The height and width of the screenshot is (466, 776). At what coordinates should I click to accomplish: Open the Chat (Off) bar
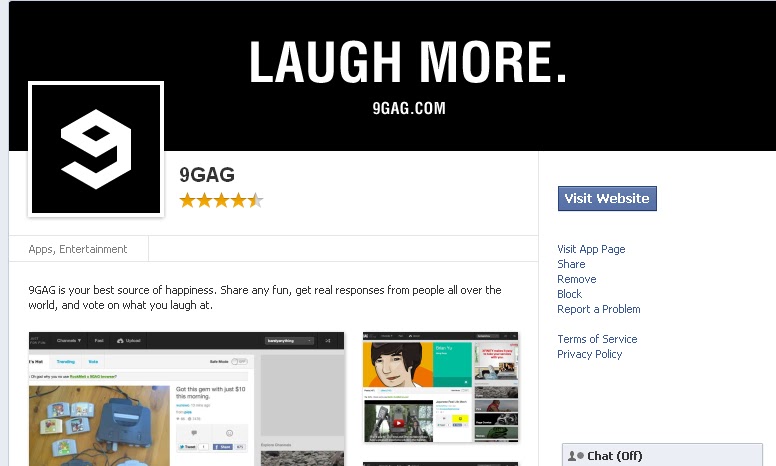tap(662, 455)
